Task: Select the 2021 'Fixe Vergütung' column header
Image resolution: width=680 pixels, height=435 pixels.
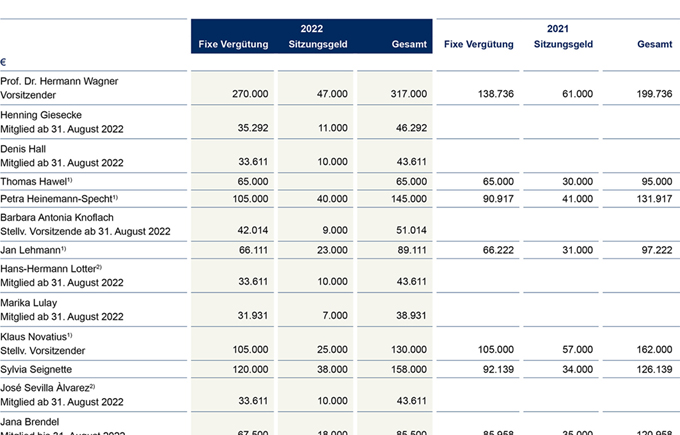Action: pyautogui.click(x=479, y=44)
